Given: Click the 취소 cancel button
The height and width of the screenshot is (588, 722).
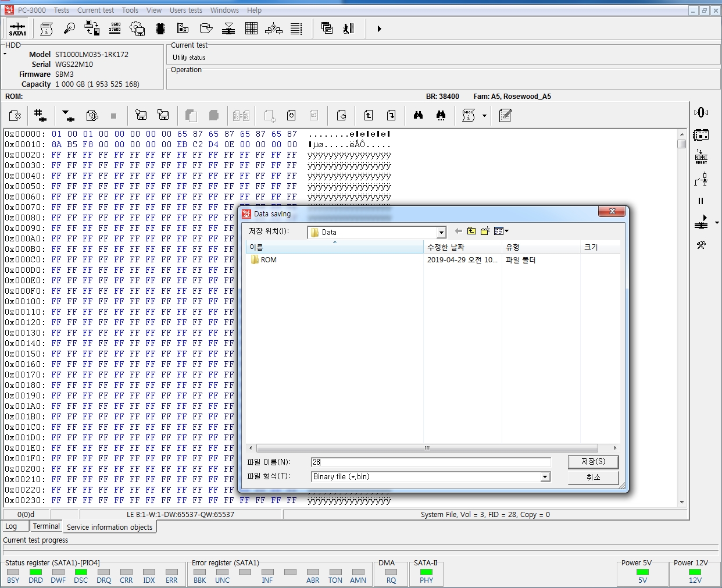Looking at the screenshot, I should [593, 477].
